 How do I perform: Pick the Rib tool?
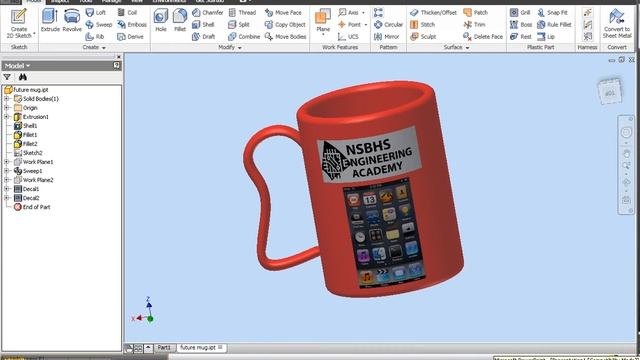point(95,37)
